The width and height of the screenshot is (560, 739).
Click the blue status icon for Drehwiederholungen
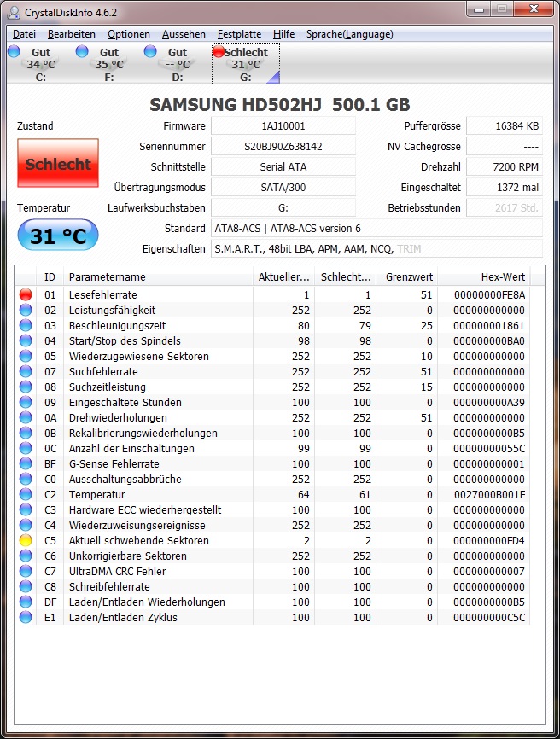tap(26, 417)
